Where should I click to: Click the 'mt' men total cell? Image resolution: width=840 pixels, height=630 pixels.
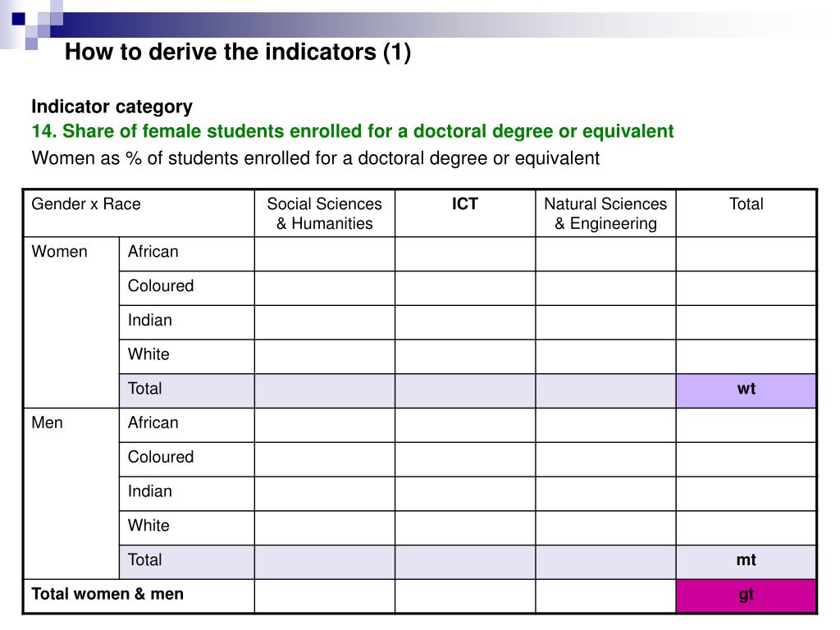[x=746, y=562]
